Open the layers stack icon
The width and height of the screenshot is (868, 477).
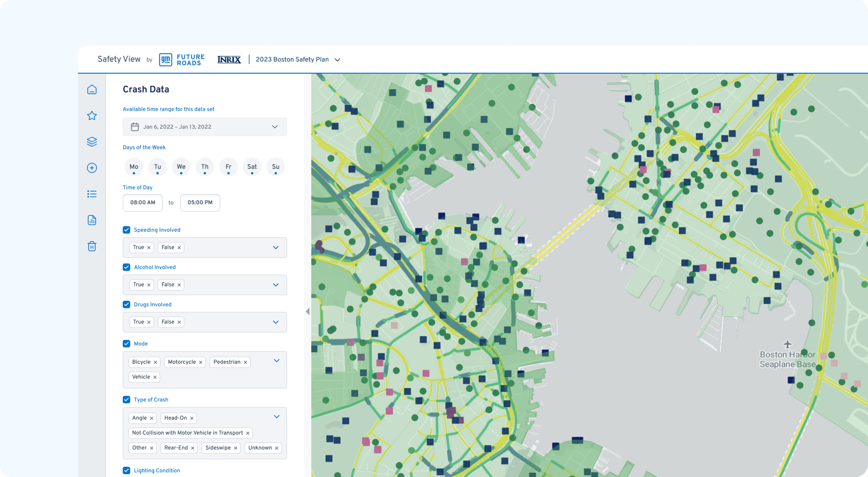click(92, 142)
